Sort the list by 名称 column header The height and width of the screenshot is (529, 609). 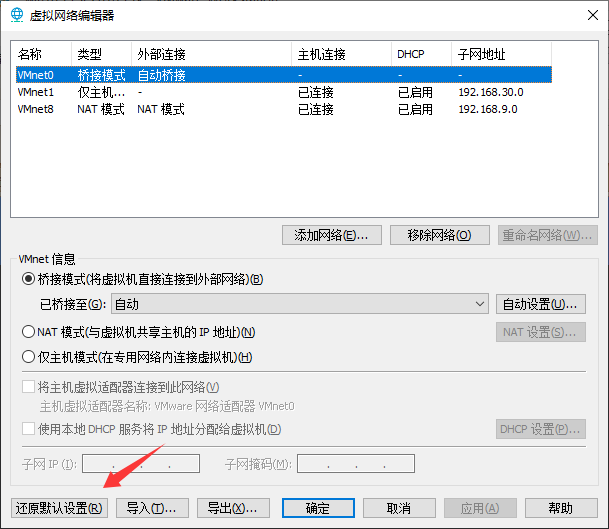41,53
